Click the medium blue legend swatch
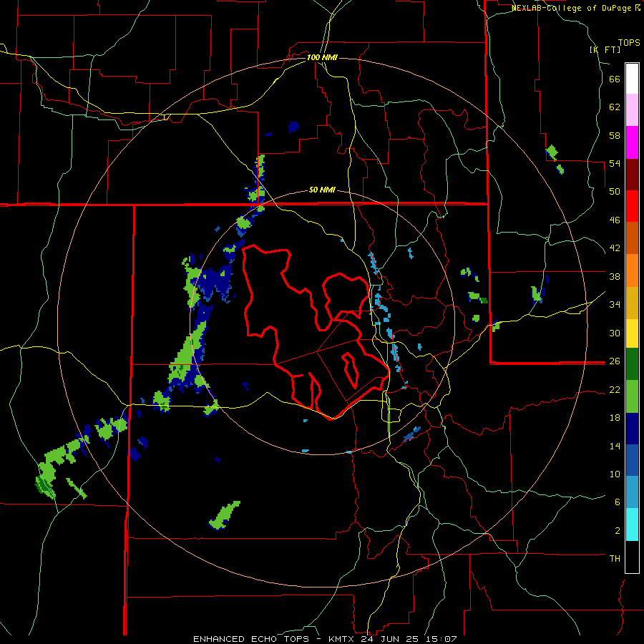Image resolution: width=644 pixels, height=644 pixels. tap(632, 460)
